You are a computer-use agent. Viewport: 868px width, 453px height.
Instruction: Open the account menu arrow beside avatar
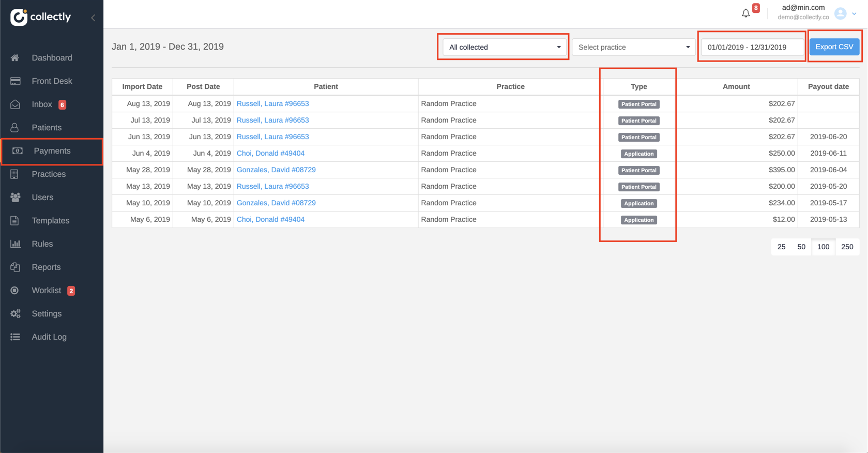click(854, 14)
